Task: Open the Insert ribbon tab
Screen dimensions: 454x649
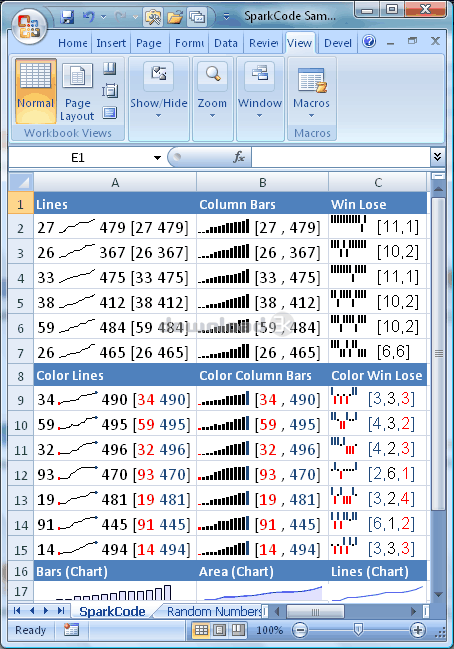Action: [111, 43]
